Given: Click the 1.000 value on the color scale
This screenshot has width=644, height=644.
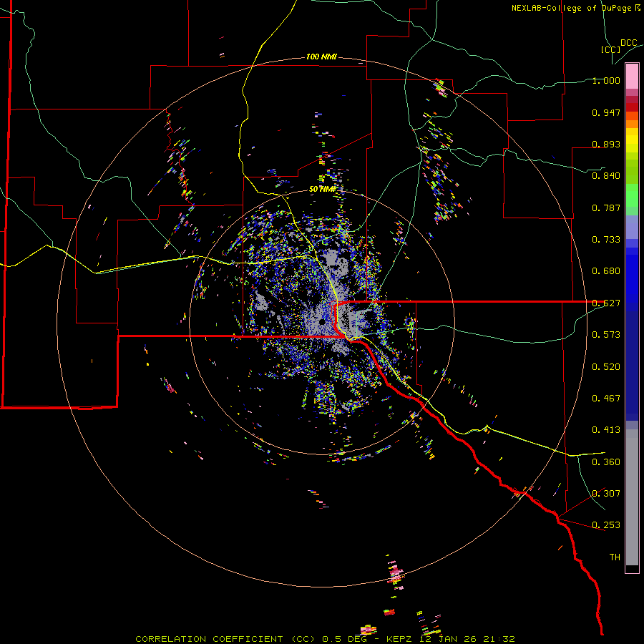Looking at the screenshot, I should 606,80.
